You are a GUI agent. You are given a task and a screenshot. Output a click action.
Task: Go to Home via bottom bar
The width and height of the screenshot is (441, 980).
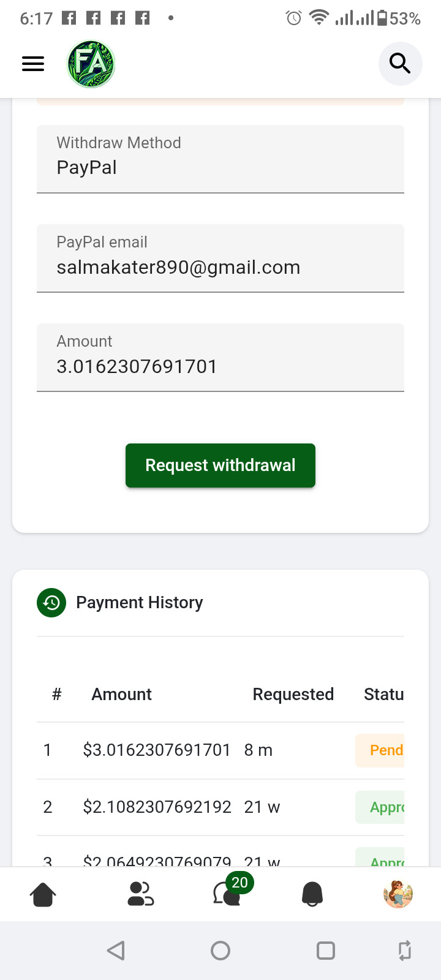click(x=43, y=894)
